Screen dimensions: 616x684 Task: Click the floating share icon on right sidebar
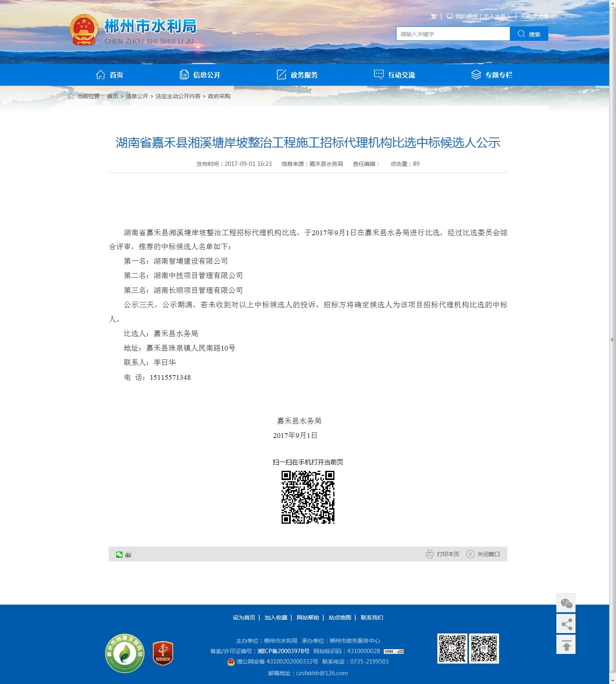[x=566, y=624]
